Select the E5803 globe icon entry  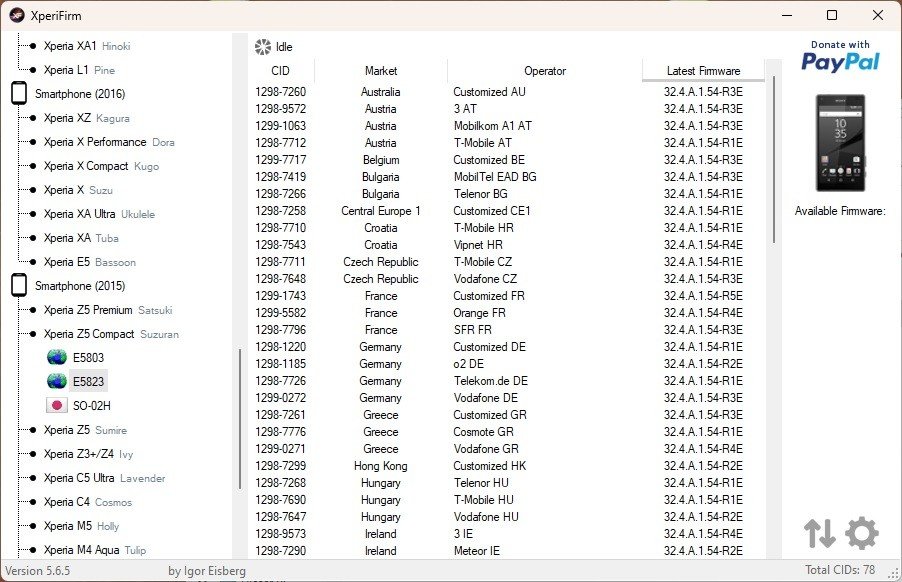tap(57, 357)
